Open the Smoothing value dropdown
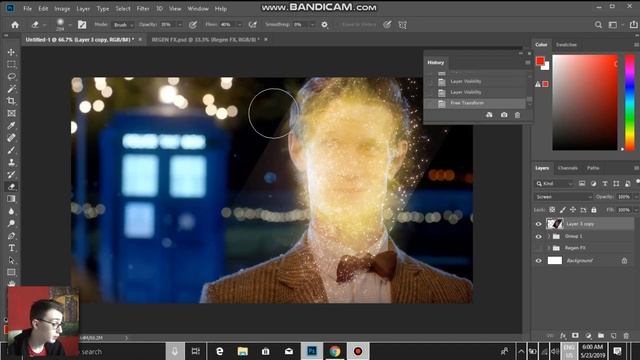The width and height of the screenshot is (640, 360). tap(312, 25)
